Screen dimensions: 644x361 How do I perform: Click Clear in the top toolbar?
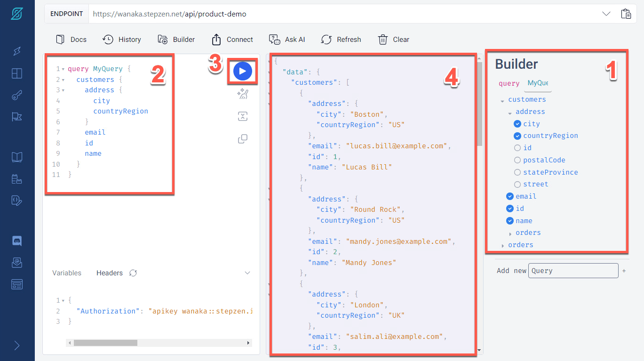[x=394, y=40]
